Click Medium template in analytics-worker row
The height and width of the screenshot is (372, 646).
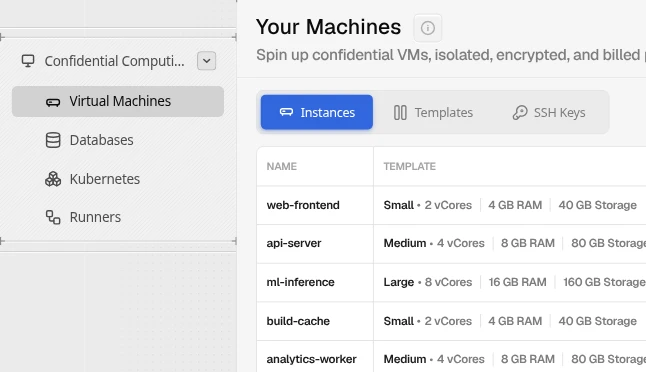pyautogui.click(x=405, y=359)
